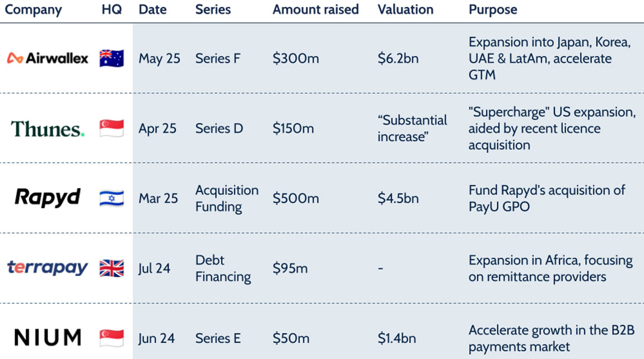Click the UK flag in terrapay row
Viewport: 644px width, 359px height.
pos(111,268)
